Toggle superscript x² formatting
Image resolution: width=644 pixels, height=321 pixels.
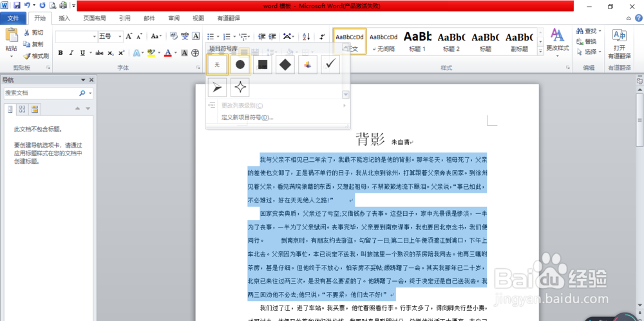[x=121, y=53]
